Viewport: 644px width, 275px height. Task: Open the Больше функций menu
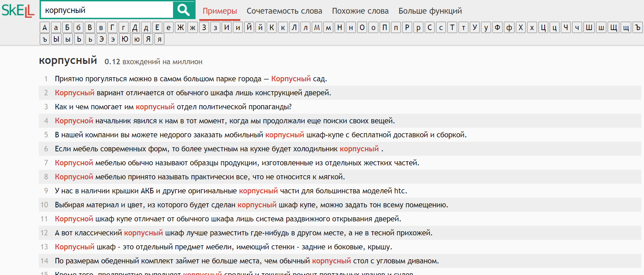(430, 11)
